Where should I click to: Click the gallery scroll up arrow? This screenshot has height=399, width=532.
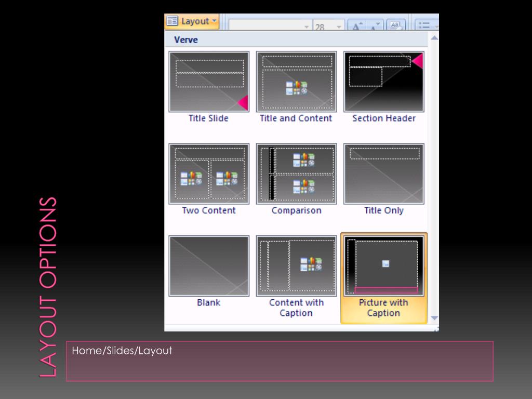(434, 37)
